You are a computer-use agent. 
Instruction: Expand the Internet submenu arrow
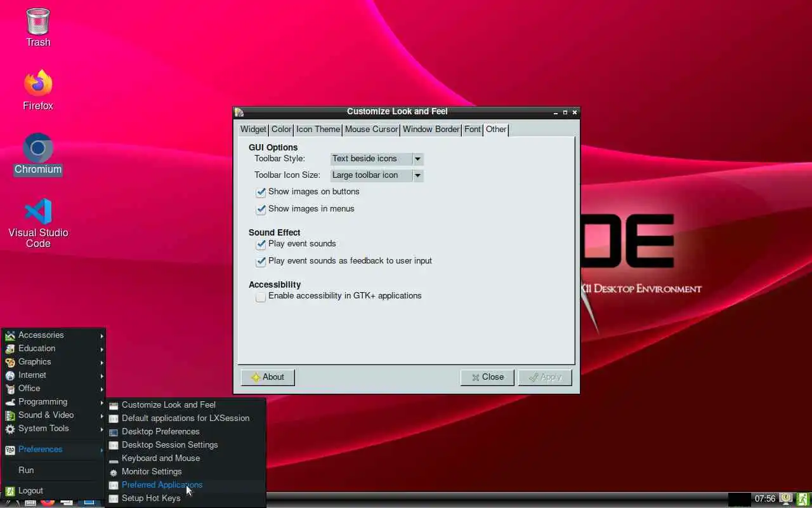[101, 376]
